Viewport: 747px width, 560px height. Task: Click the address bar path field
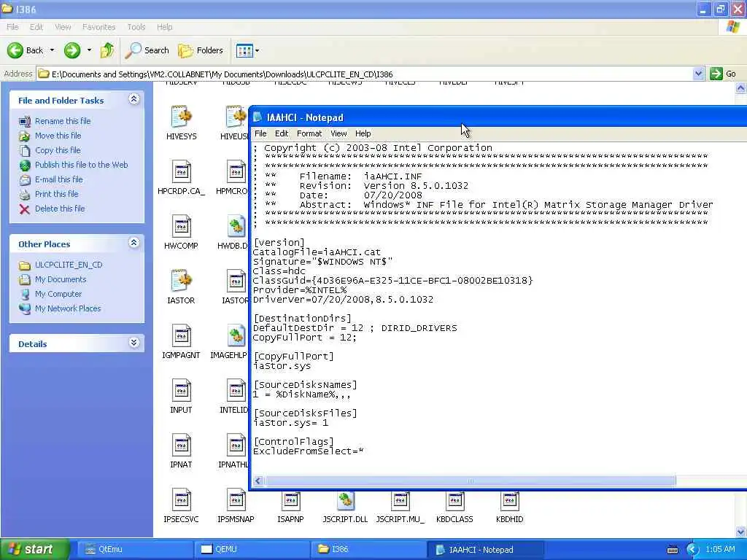coord(365,74)
